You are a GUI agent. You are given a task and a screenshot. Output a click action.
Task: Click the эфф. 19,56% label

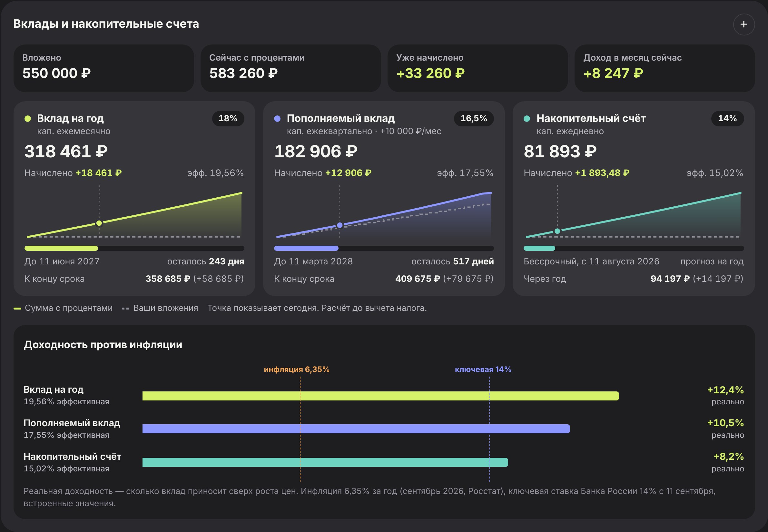pyautogui.click(x=215, y=173)
